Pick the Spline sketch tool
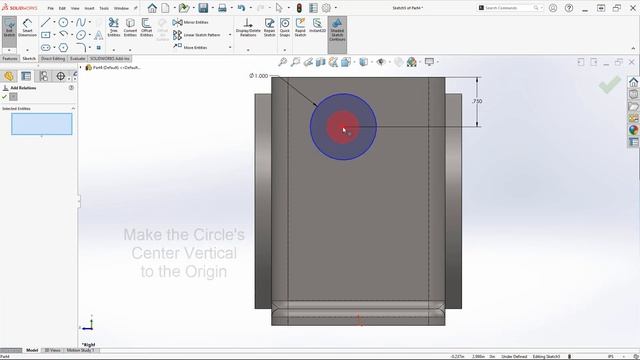 click(81, 22)
